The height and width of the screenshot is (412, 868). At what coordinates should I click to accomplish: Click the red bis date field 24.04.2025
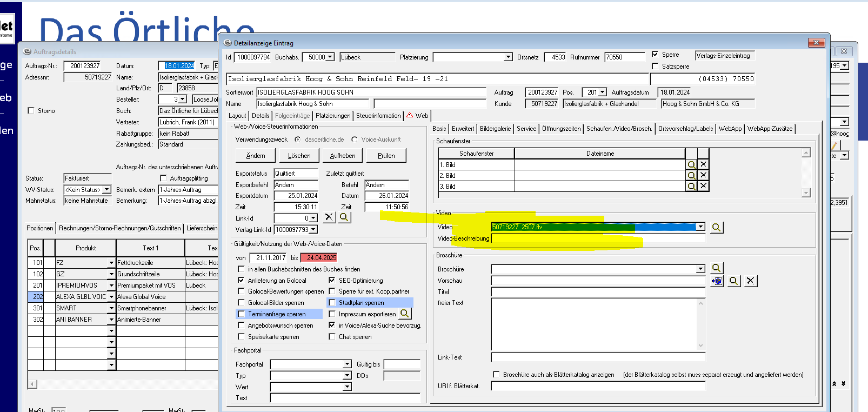[x=319, y=258]
